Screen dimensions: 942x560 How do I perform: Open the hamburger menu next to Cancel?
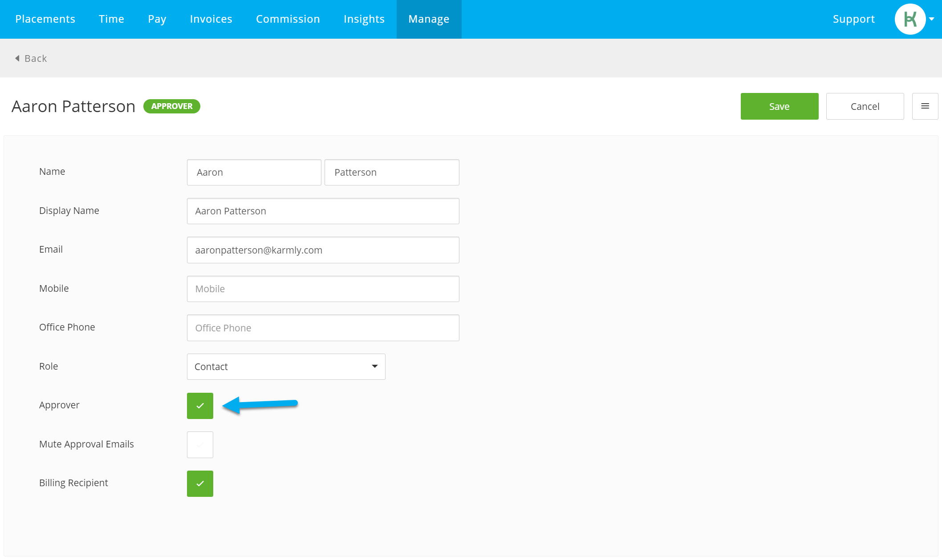[925, 106]
